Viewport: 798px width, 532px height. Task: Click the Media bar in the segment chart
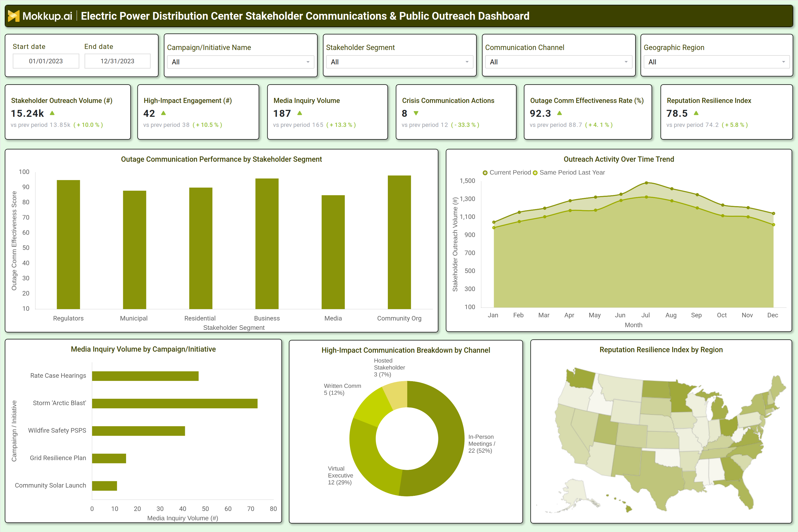333,252
